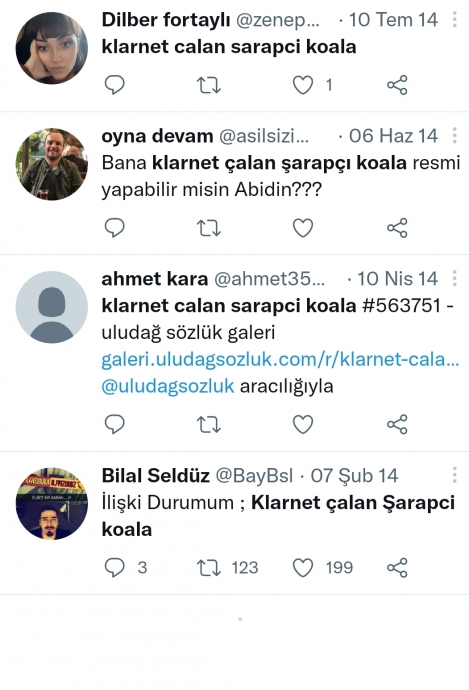The image size is (469, 690).
Task: Like oyna devam's tweet
Action: tap(303, 228)
